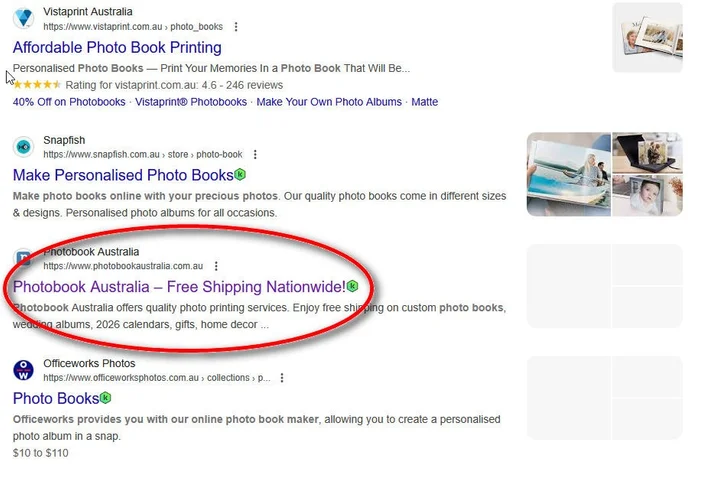720x478 pixels.
Task: Click the Snapfish site favicon
Action: 23,147
